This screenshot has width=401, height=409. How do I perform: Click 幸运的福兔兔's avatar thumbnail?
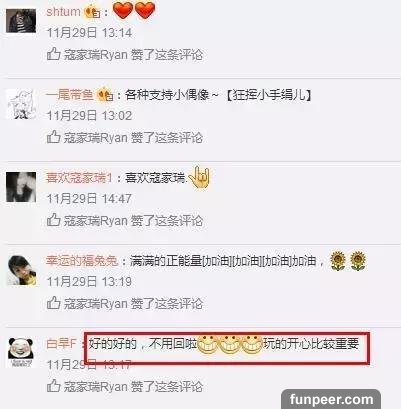[x=22, y=270]
